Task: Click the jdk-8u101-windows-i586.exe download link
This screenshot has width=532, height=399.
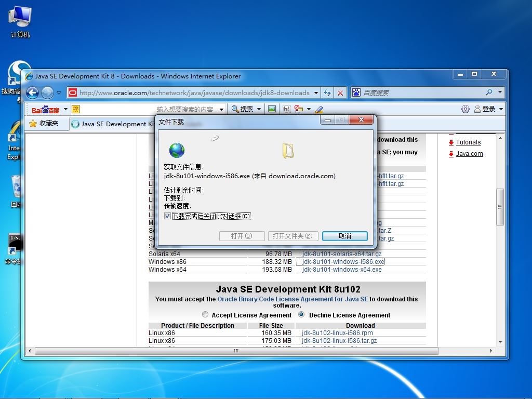Action: point(343,262)
